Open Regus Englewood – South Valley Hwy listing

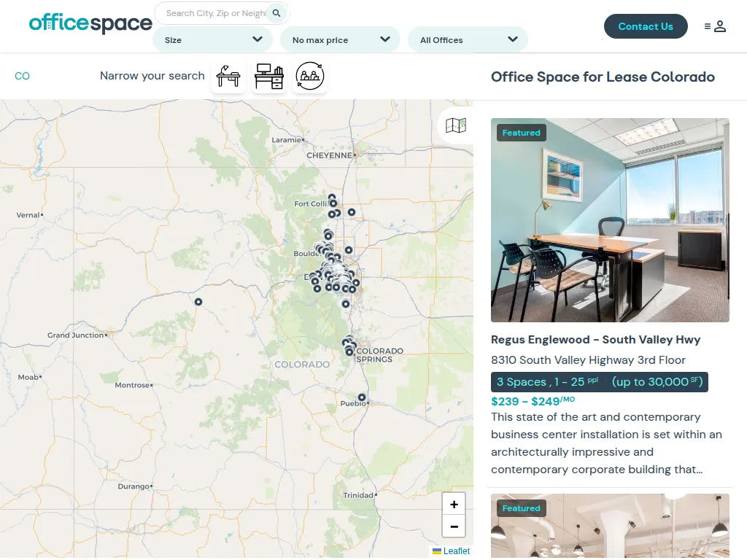595,340
